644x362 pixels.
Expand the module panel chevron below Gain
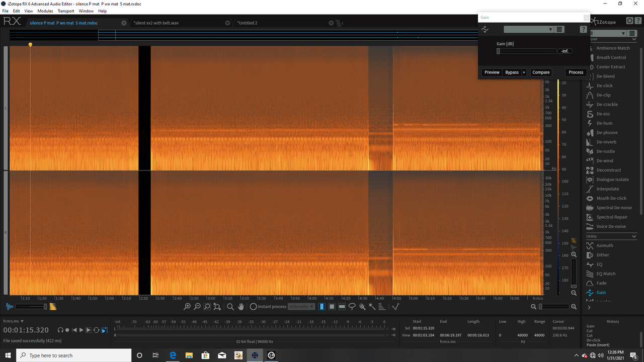pyautogui.click(x=589, y=307)
